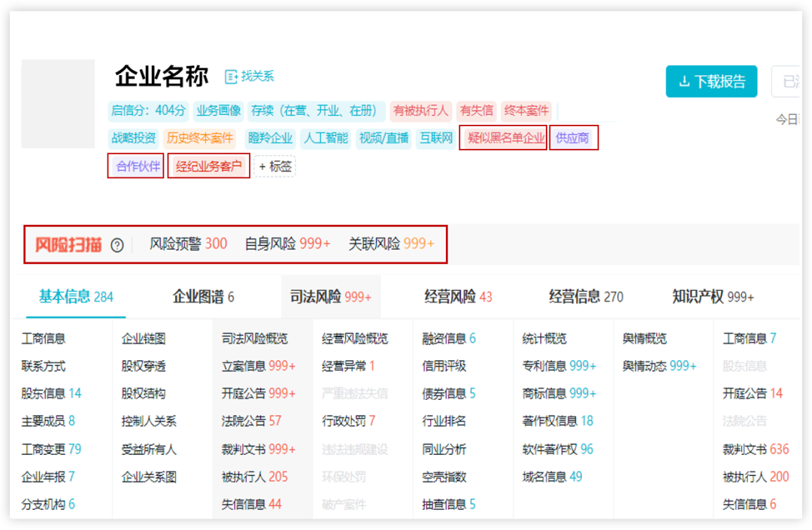Screen dimensions: 812x530
Task: Click the 下载报告 button
Action: click(711, 81)
